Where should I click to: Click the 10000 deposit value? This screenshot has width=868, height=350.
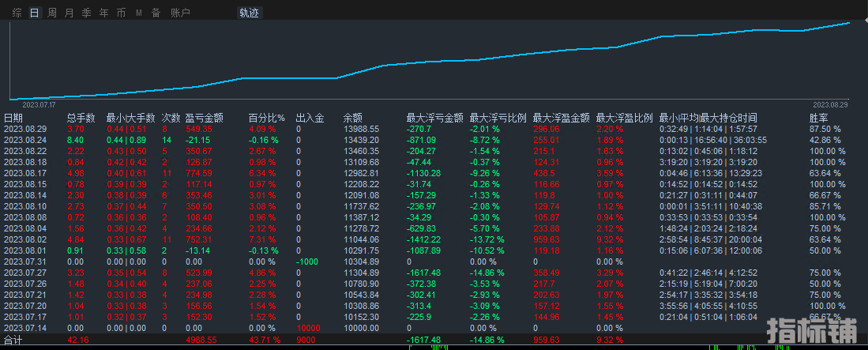(308, 329)
